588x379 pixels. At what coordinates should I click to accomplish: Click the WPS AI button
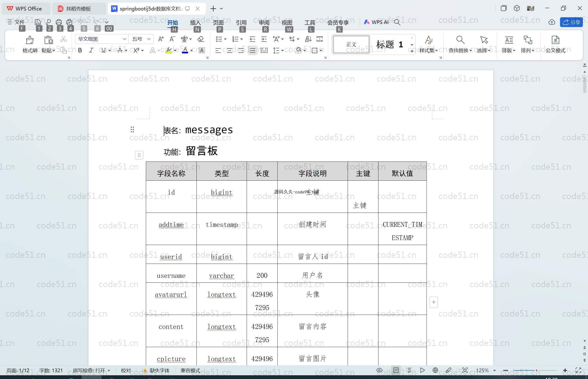[376, 22]
